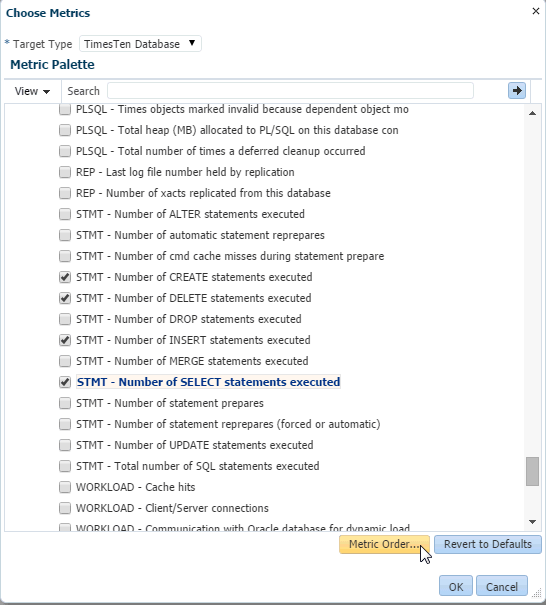The height and width of the screenshot is (605, 546).
Task: Click Revert to Defaults
Action: (x=488, y=544)
